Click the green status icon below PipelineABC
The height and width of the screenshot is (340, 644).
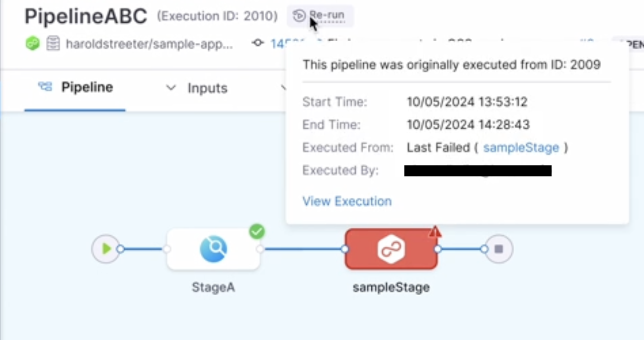(x=33, y=44)
